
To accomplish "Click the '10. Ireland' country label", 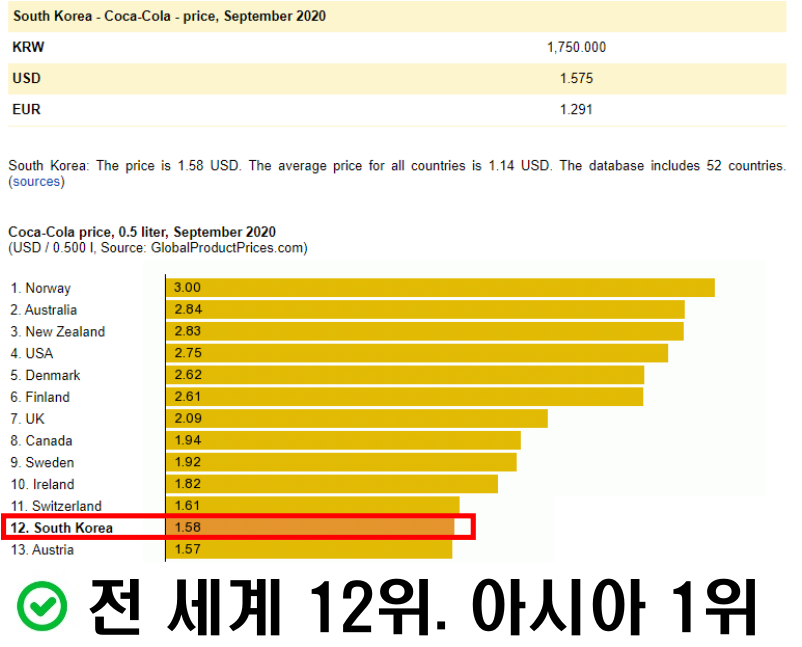I will point(42,484).
